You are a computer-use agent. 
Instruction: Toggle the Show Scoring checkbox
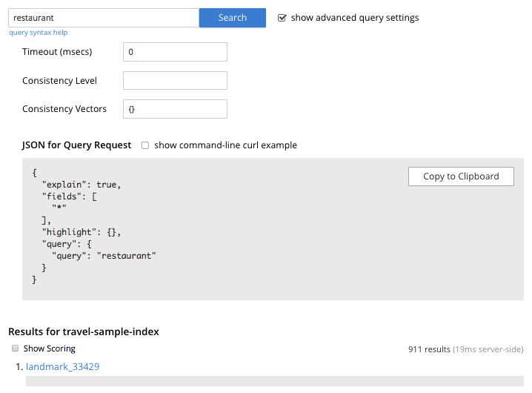click(15, 349)
